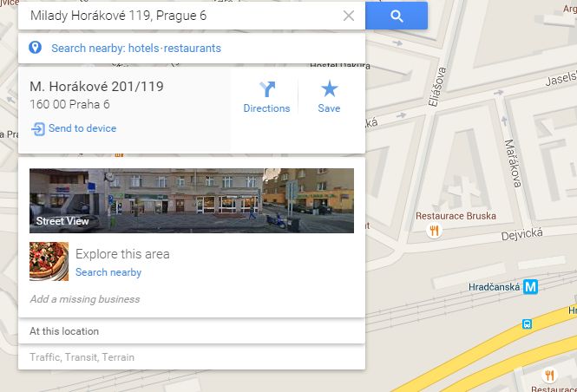Search nearby restaurants link
This screenshot has width=577, height=392.
[192, 49]
